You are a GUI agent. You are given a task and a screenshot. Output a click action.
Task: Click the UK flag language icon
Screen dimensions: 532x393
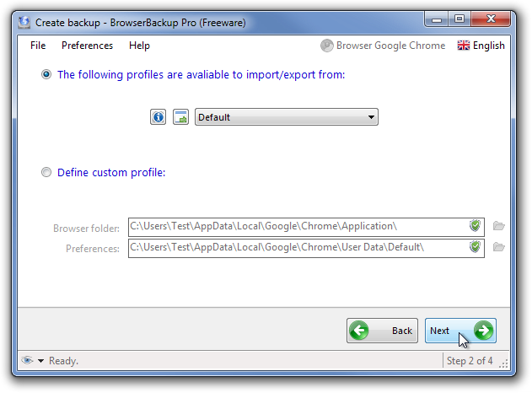pos(464,46)
